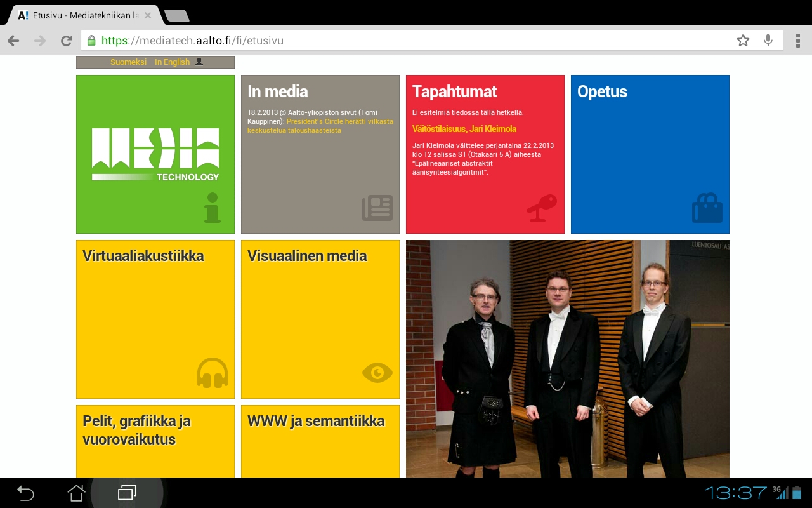Open Pelit, grafiikka ja vuorovaikutus heading
This screenshot has width=812, height=508.
pos(136,430)
